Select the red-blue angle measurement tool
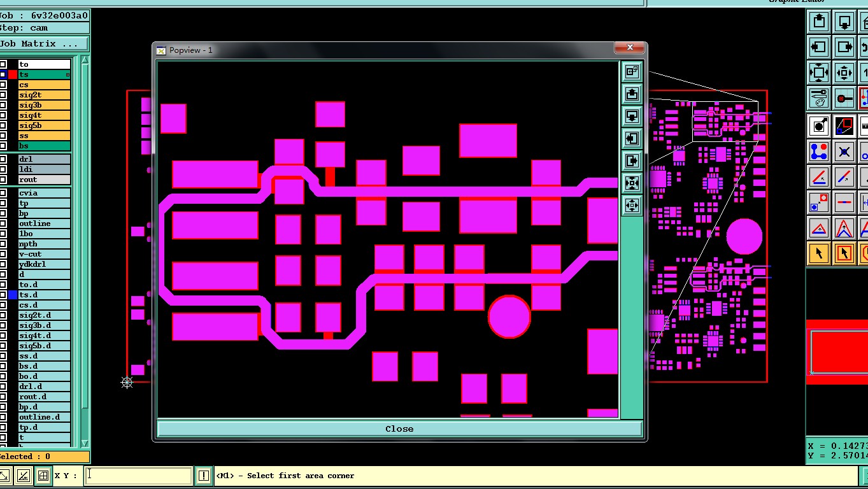Viewport: 868px width, 489px height. (x=819, y=177)
